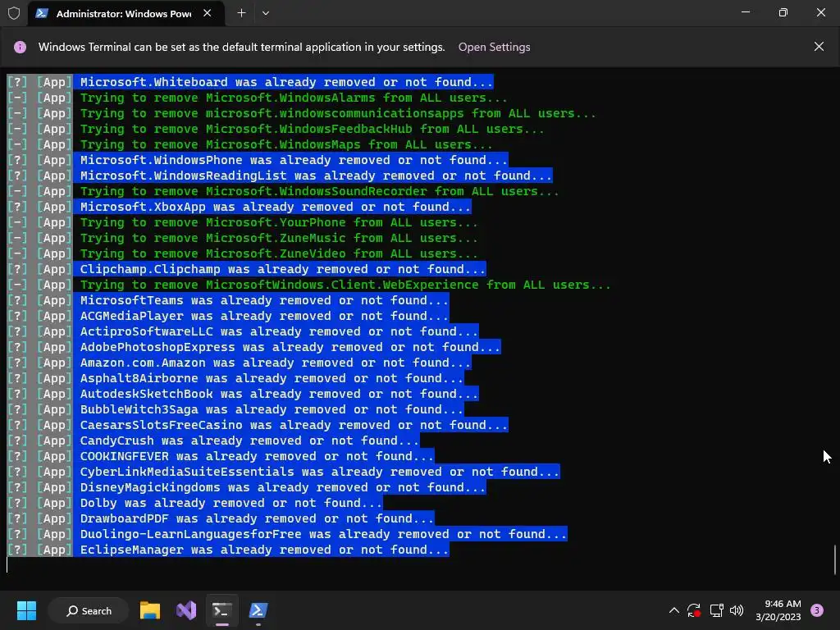The image size is (840, 630).
Task: Click the shield icon in the title bar
Action: tap(14, 13)
